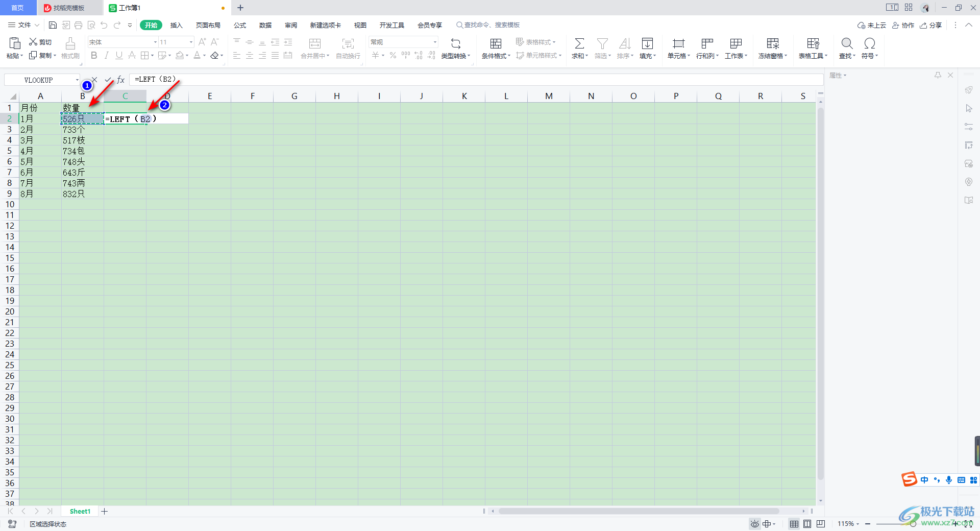Click the Sum (求和) sigma icon
The height and width of the screenshot is (531, 980).
pos(579,43)
